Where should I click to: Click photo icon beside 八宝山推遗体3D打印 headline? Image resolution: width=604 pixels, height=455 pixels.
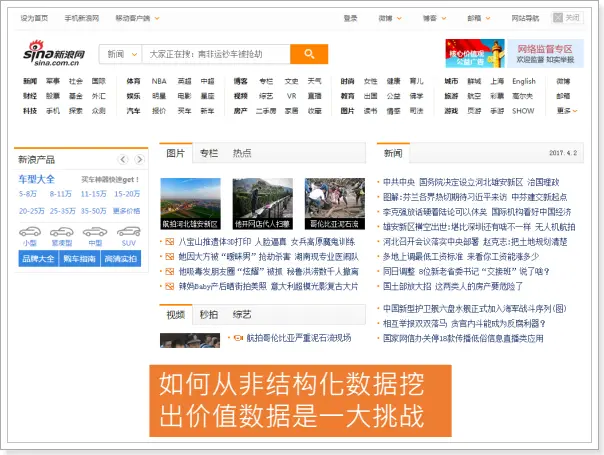pos(169,242)
